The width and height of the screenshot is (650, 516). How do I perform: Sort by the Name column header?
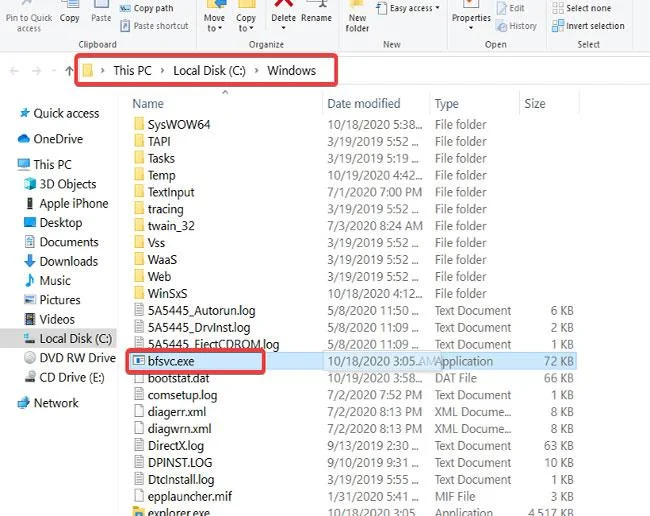pyautogui.click(x=148, y=104)
